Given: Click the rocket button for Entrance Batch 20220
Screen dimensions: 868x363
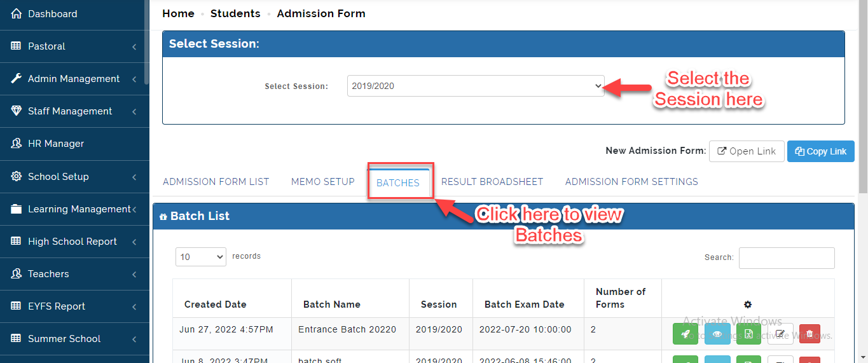Looking at the screenshot, I should coord(685,334).
